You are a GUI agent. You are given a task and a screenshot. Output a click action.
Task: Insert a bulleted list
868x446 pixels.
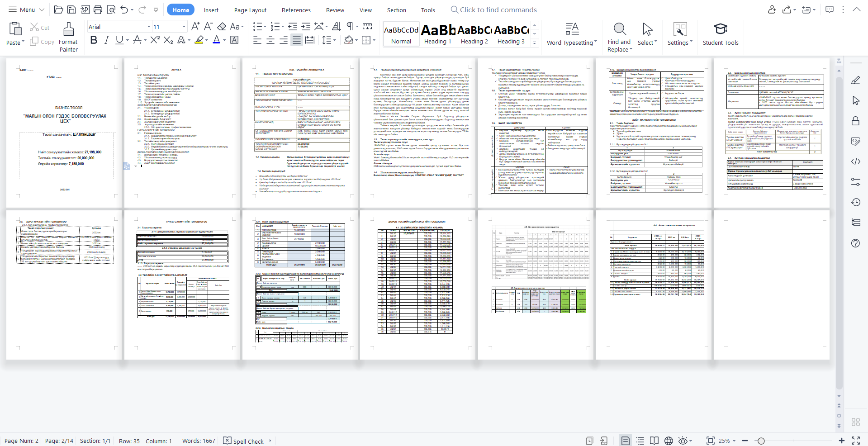click(x=257, y=27)
